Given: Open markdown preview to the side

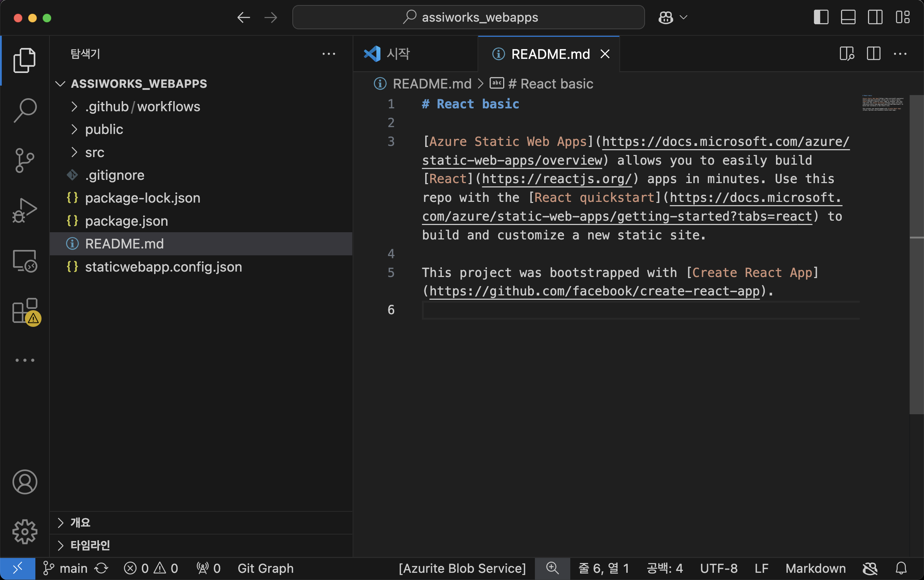Looking at the screenshot, I should tap(846, 54).
